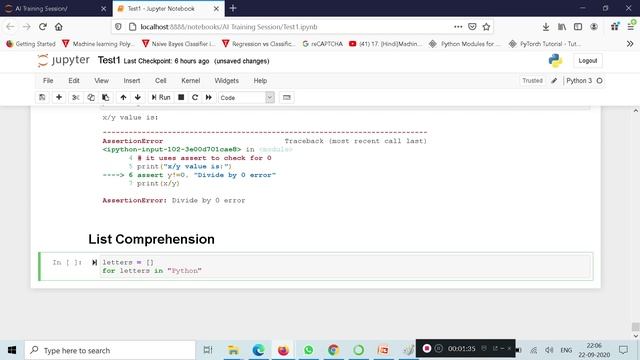The image size is (640, 360).
Task: Save and checkpoint the notebook
Action: [x=42, y=98]
